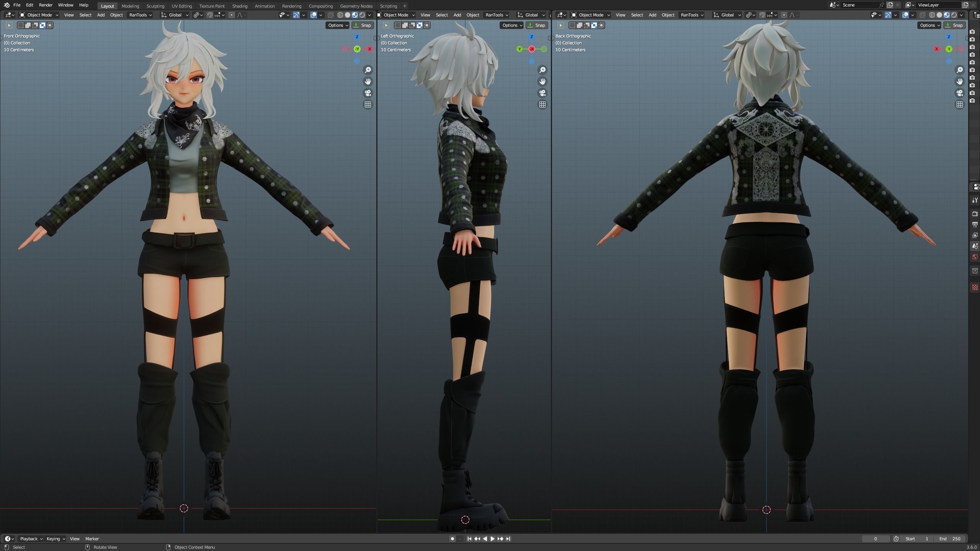Screen dimensions: 980x551
Task: Click the Y axis on the navigation gizmo
Action: 357,49
